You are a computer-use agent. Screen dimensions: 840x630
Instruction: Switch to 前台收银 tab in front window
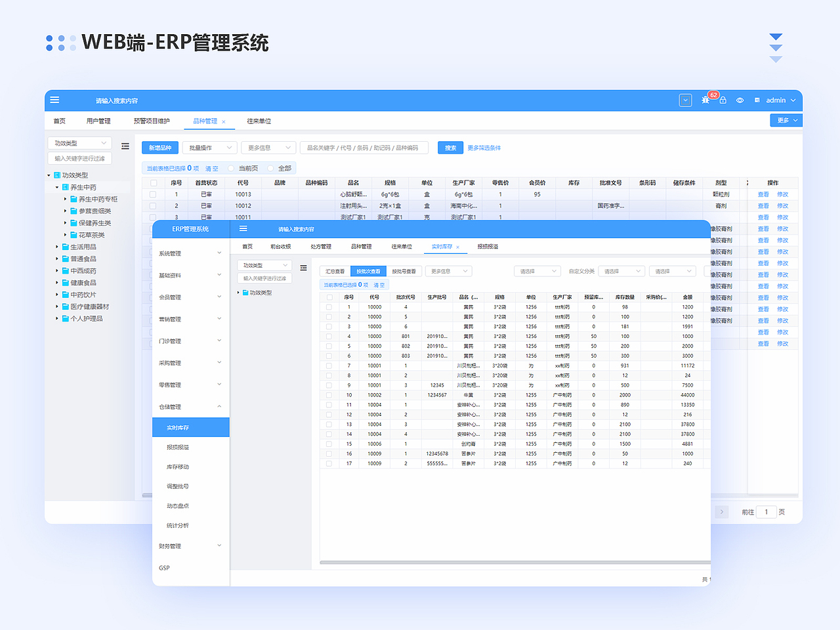[280, 247]
